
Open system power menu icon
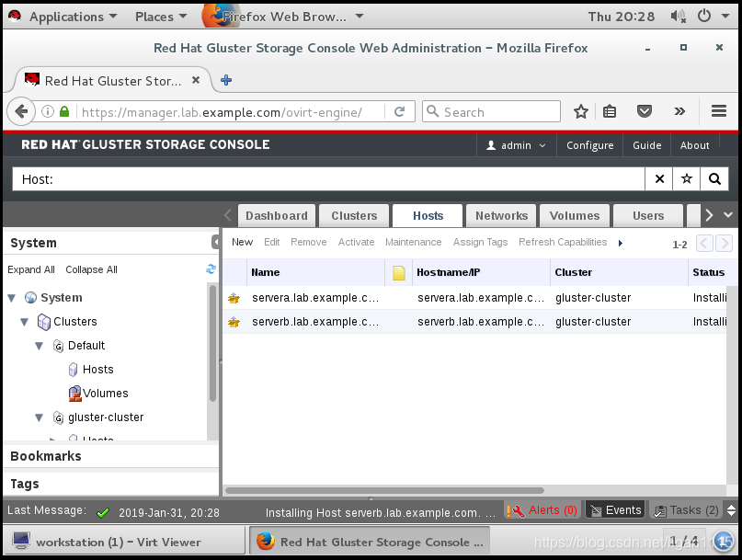coord(704,17)
